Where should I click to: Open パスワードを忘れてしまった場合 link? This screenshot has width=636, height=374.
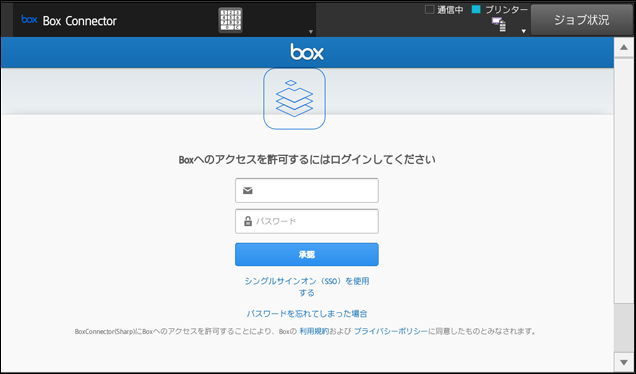point(307,314)
